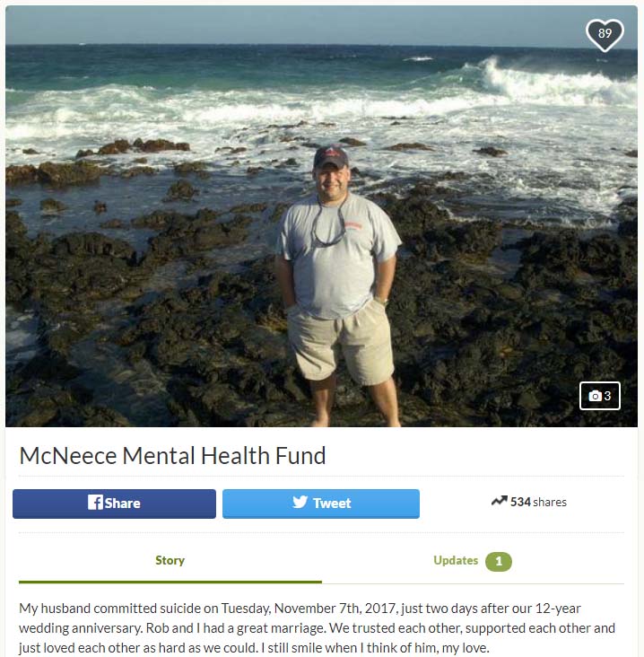
Task: Switch to the Story tab
Action: [170, 561]
